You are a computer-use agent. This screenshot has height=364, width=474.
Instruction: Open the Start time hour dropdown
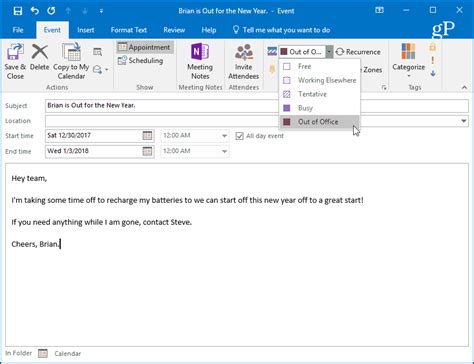tap(224, 136)
